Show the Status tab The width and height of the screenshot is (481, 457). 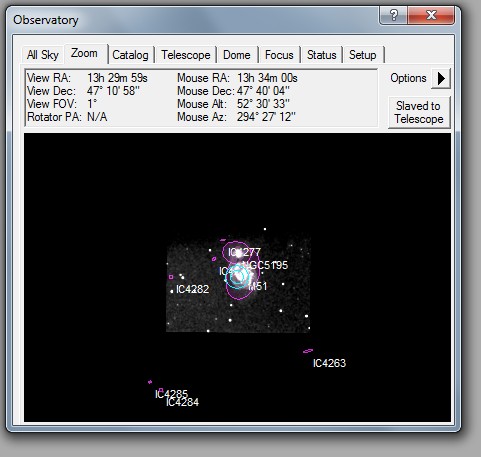click(321, 55)
